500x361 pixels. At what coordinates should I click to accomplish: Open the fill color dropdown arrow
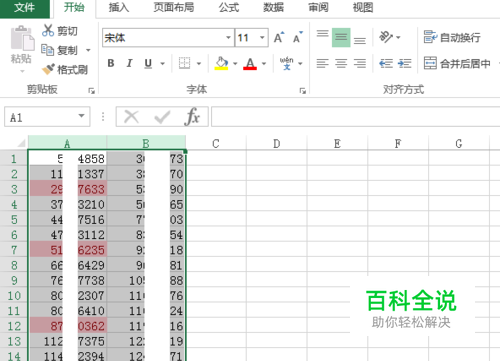click(x=235, y=63)
